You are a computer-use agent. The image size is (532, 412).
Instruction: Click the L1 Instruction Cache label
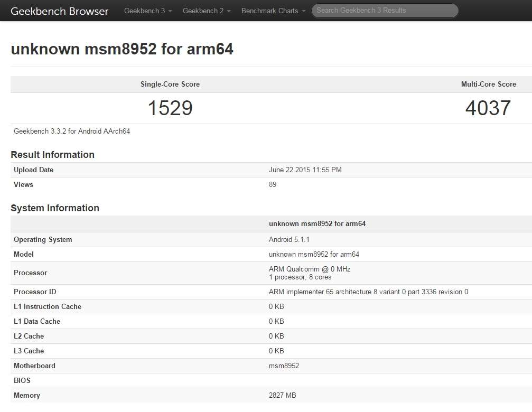pos(48,306)
